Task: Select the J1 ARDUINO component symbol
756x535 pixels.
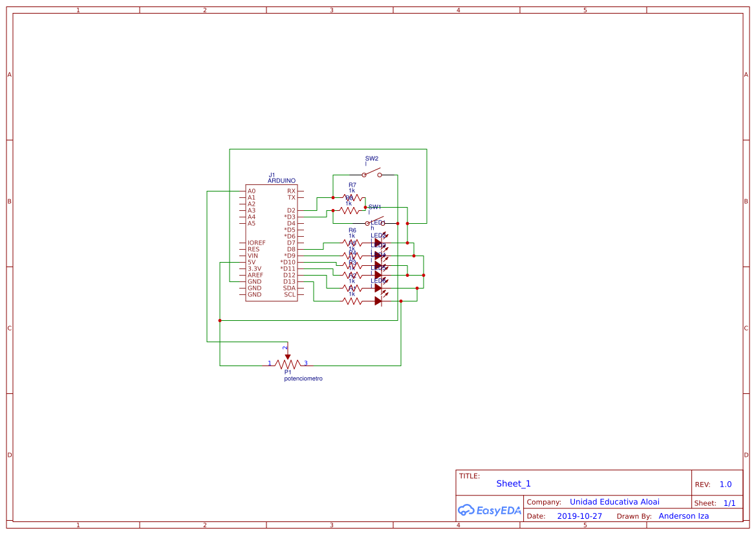Action: [272, 243]
